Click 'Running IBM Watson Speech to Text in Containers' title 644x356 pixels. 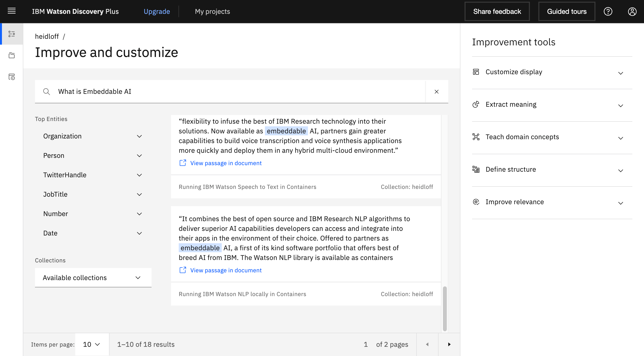click(x=247, y=187)
